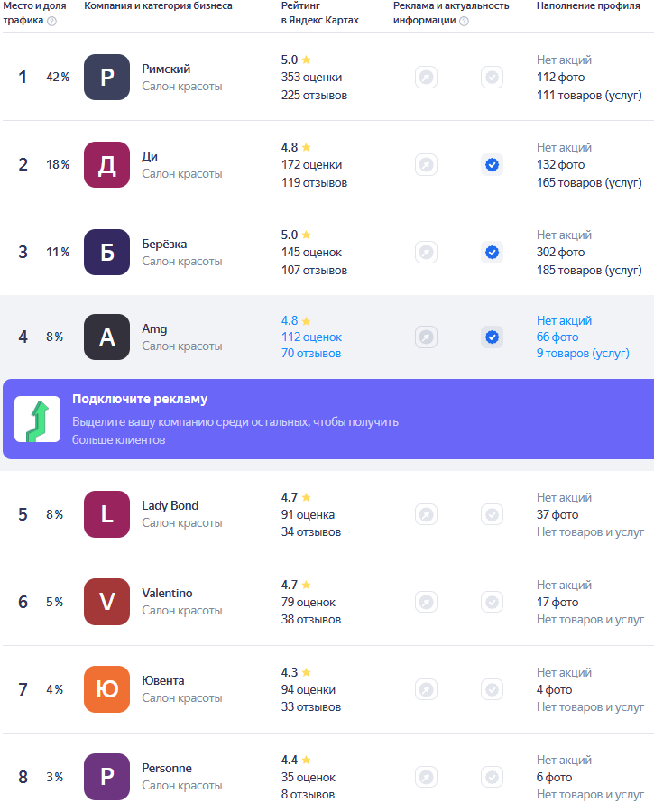This screenshot has width=654, height=812.
Task: Click the orange Ювента avatar
Action: (107, 689)
